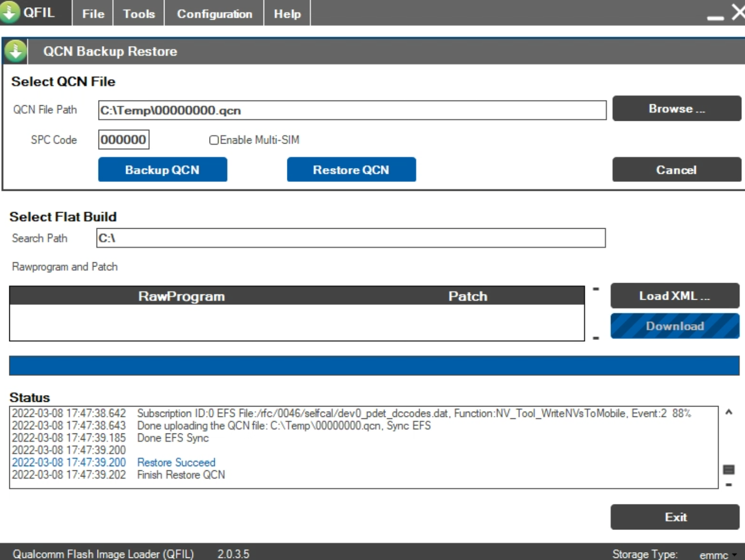
Task: Minimize the QFIL window
Action: point(715,17)
